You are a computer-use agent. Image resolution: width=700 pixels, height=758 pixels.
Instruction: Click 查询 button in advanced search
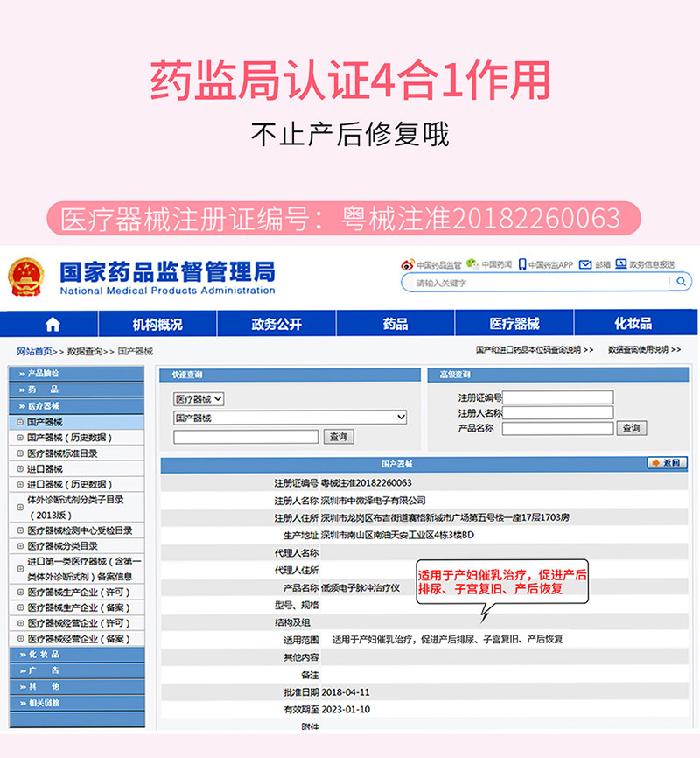[x=632, y=428]
